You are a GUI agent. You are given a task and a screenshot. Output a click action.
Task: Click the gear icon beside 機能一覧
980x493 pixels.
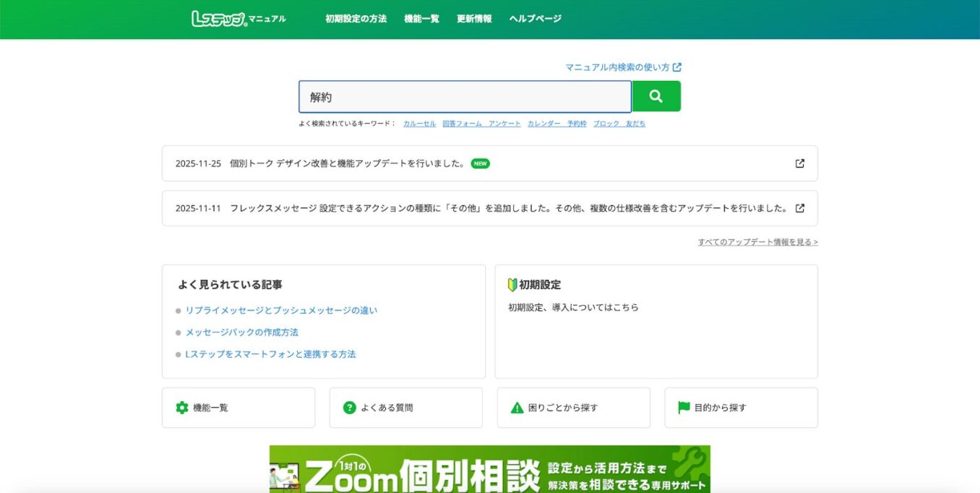tap(183, 407)
